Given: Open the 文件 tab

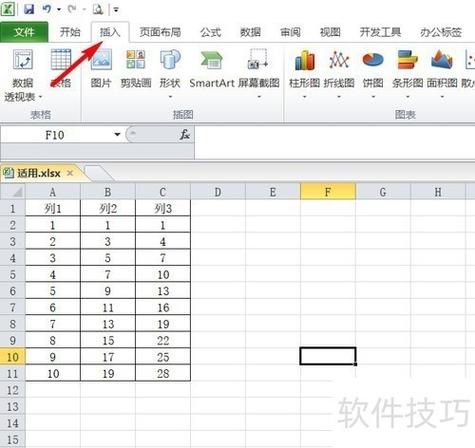Looking at the screenshot, I should pos(24,32).
